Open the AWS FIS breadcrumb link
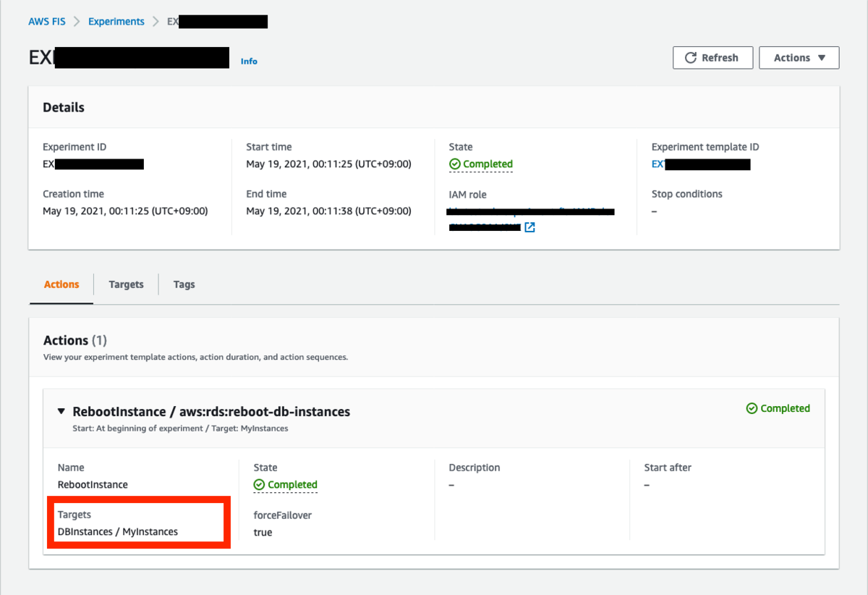 (x=47, y=22)
